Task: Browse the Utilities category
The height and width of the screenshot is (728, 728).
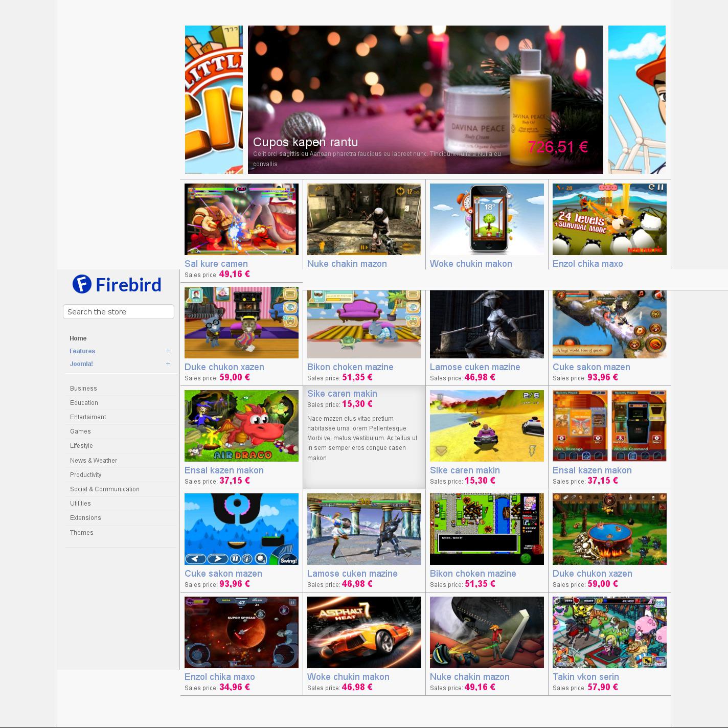Action: tap(80, 504)
